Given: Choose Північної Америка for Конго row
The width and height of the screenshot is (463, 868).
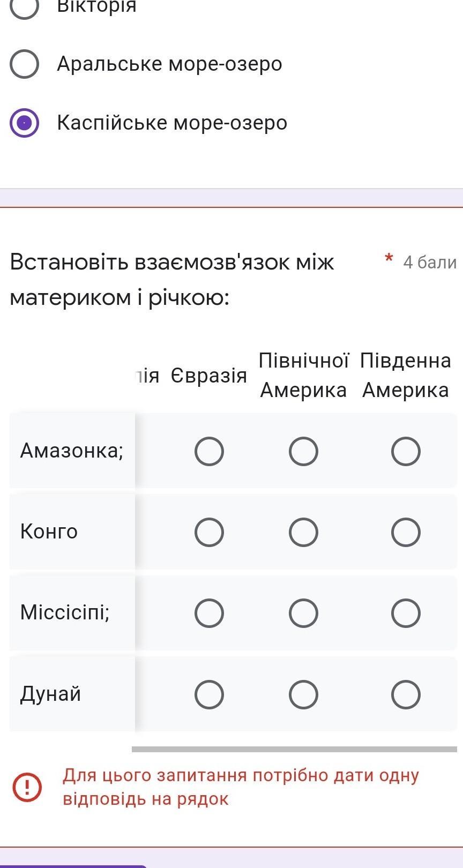Looking at the screenshot, I should [x=303, y=532].
